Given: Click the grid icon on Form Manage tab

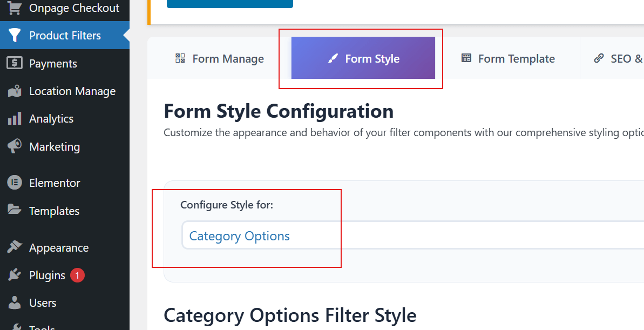Looking at the screenshot, I should (x=180, y=58).
